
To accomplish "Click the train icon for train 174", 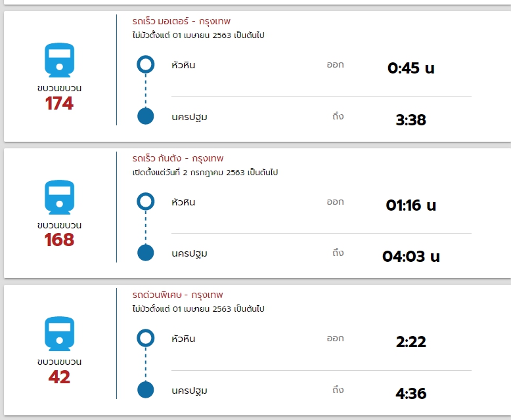I will coord(59,60).
